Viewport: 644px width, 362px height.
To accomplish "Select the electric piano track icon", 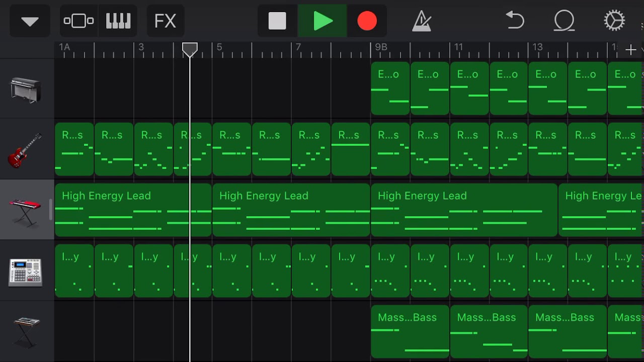I will (x=26, y=89).
